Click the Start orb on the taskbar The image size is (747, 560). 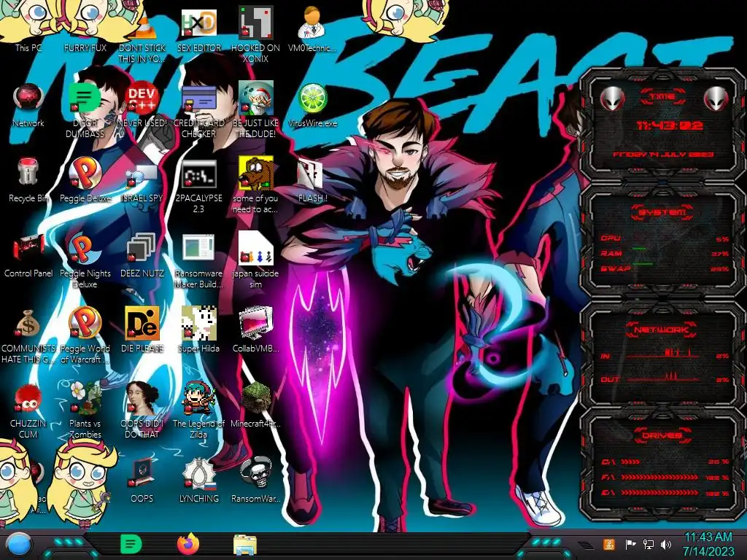click(x=19, y=544)
